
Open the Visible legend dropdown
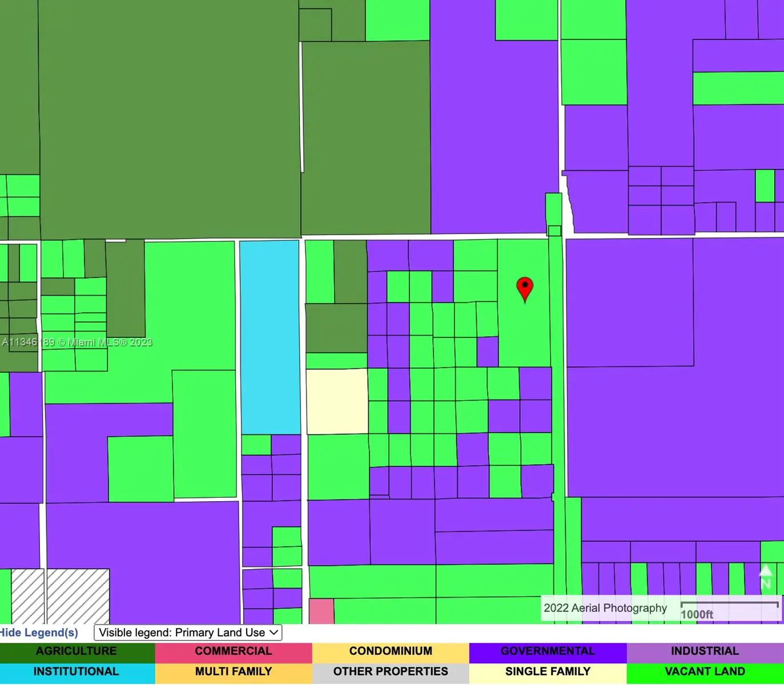coord(188,632)
